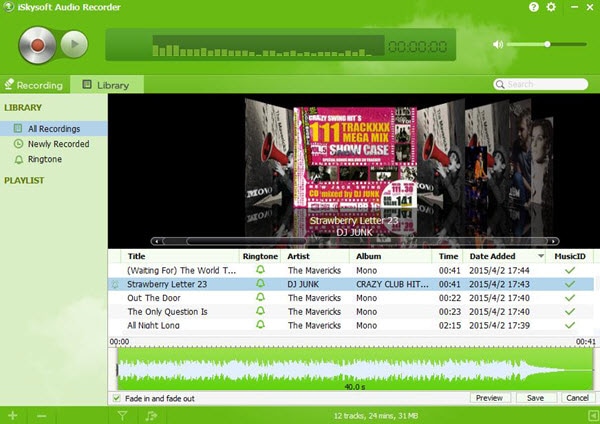Click the left arrow of the cover flow scrollbar
The width and height of the screenshot is (600, 424).
[x=157, y=241]
